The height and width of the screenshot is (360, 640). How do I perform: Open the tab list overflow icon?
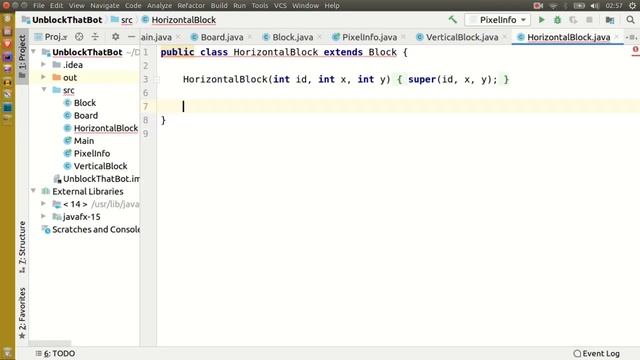(631, 37)
